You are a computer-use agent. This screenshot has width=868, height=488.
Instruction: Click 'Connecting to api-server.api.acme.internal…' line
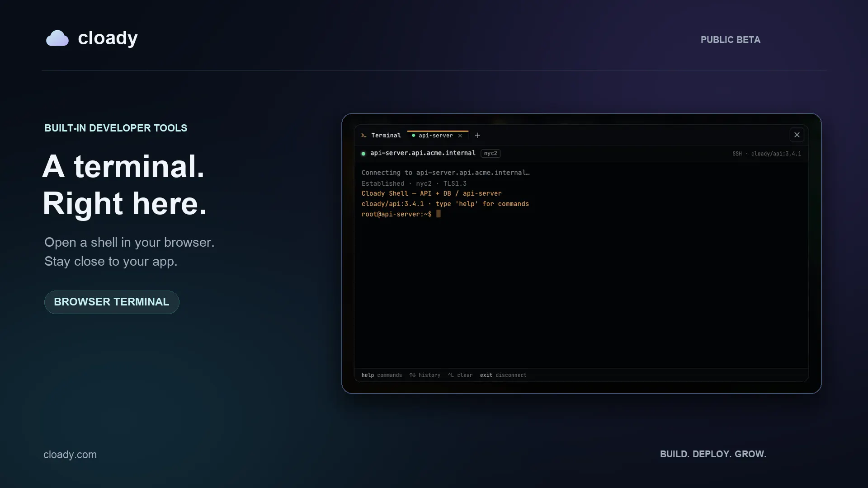pos(445,173)
